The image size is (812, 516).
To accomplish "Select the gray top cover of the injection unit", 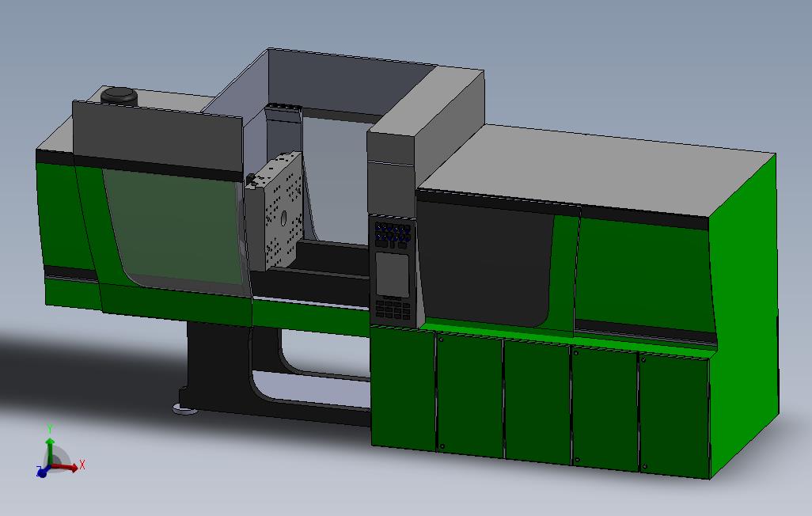I will [x=595, y=169].
